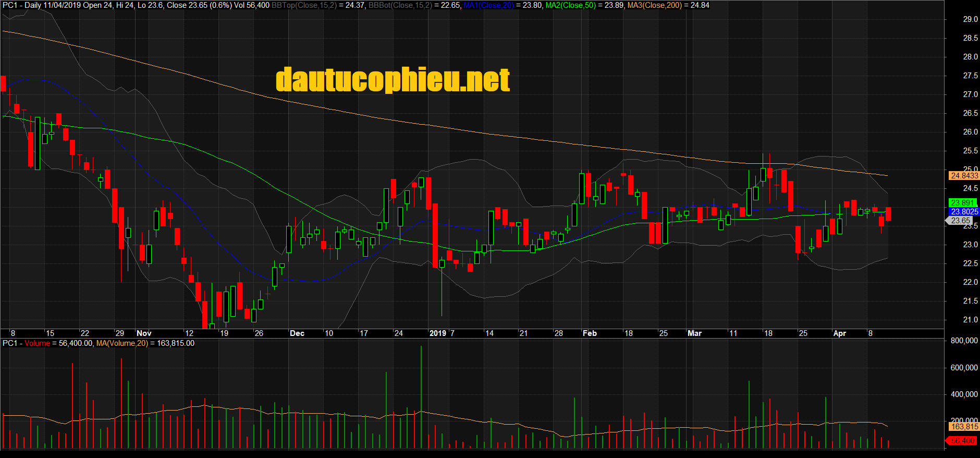This screenshot has height=458, width=980.
Task: Click the 22.0 price axis label
Action: [x=970, y=282]
